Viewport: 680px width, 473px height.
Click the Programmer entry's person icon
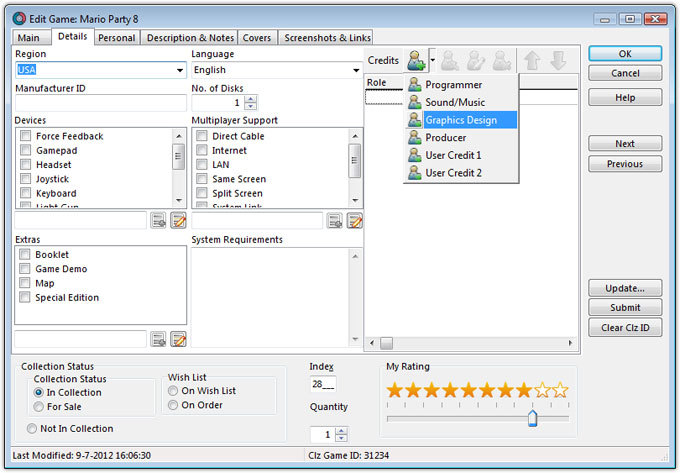click(x=415, y=85)
